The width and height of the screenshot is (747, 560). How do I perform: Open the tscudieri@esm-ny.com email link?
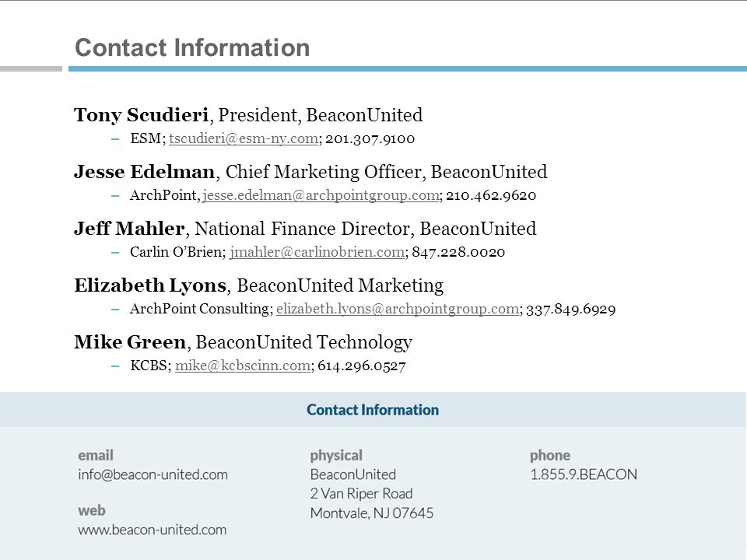tap(244, 138)
